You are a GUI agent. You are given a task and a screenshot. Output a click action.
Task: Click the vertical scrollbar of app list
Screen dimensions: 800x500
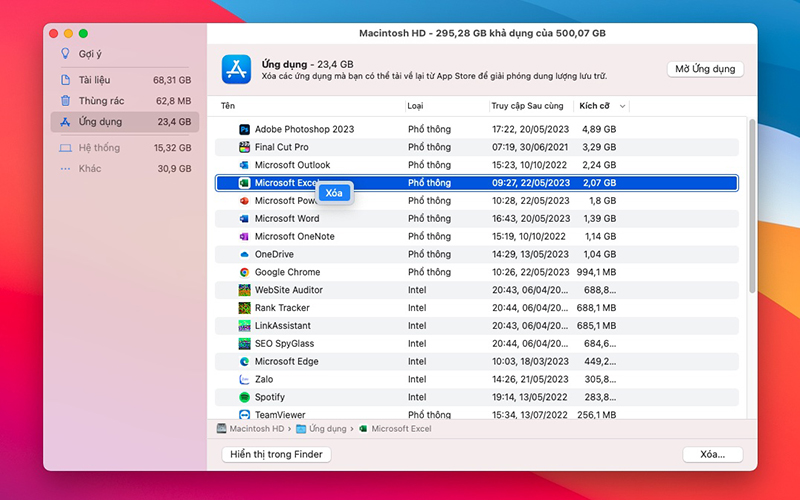pos(752,206)
